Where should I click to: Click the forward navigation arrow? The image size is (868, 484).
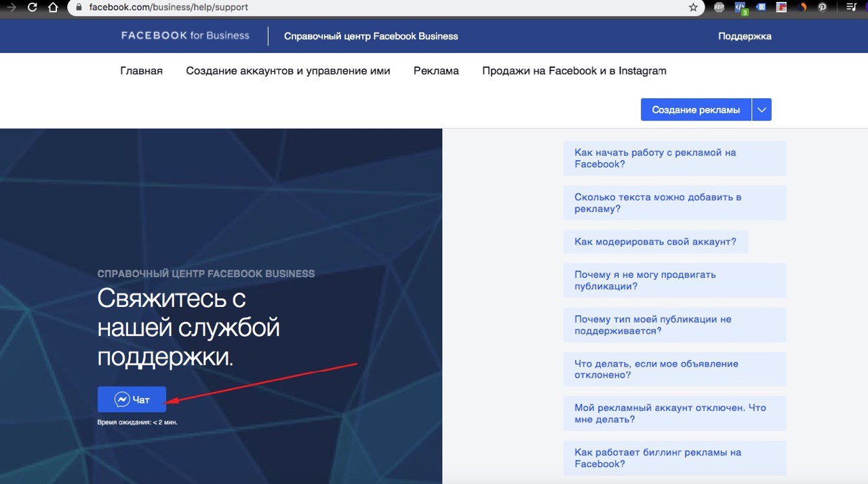[11, 7]
